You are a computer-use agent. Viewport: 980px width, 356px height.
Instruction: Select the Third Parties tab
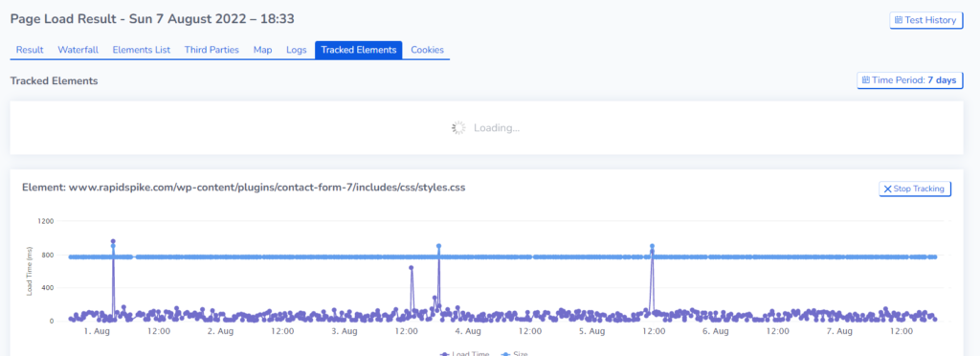[x=212, y=50]
